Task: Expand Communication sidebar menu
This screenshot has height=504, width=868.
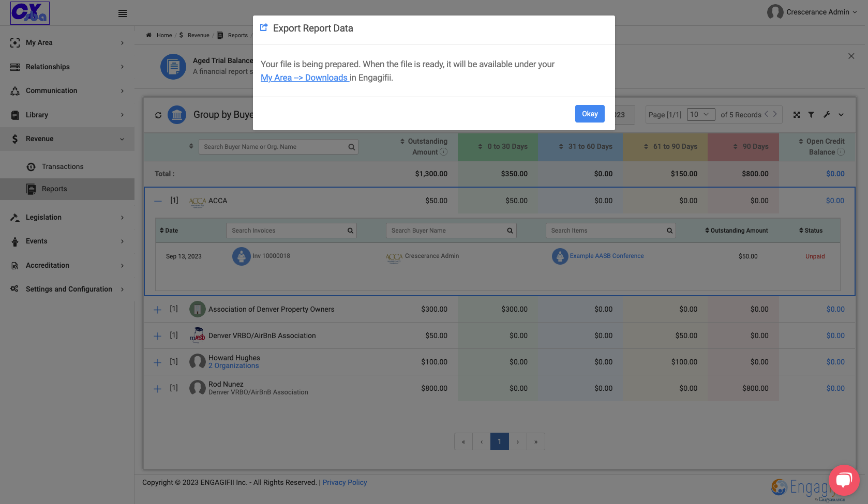Action: tap(67, 90)
